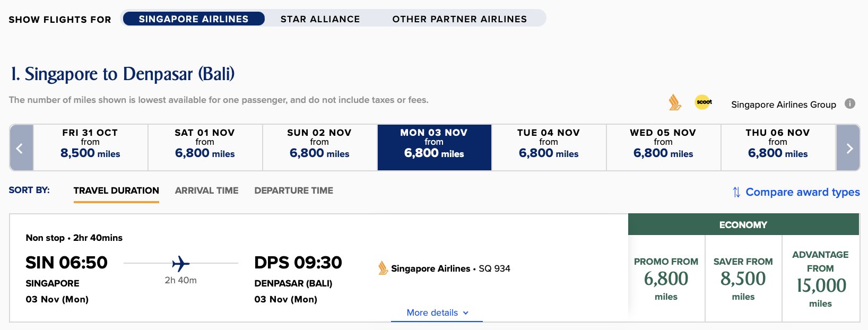Click the Singapore Airlines bird logo in the header
The width and height of the screenshot is (868, 330).
674,102
